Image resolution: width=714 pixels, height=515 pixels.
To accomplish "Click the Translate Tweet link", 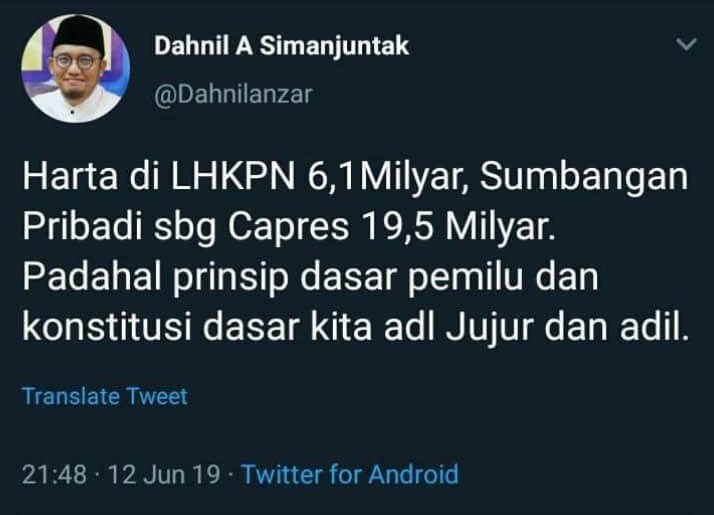I will (x=105, y=396).
